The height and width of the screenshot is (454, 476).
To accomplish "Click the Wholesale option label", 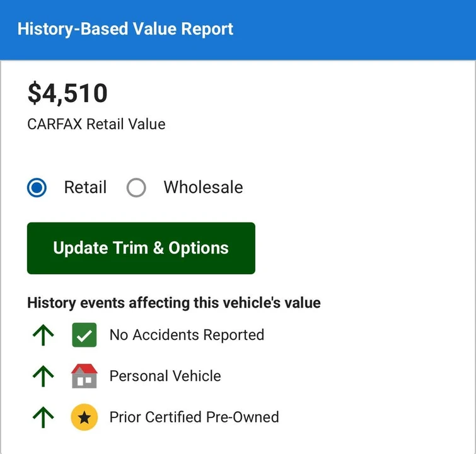I will pyautogui.click(x=204, y=187).
